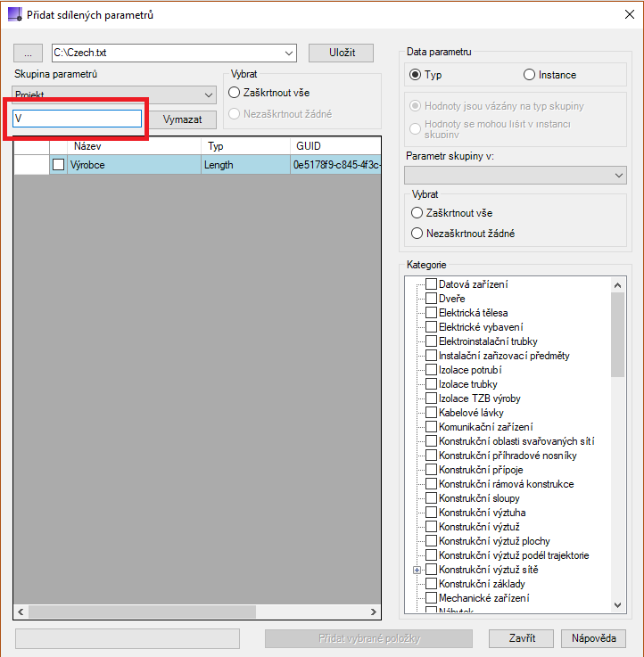Click the Typ column header in table
The height and width of the screenshot is (657, 644).
[x=245, y=146]
